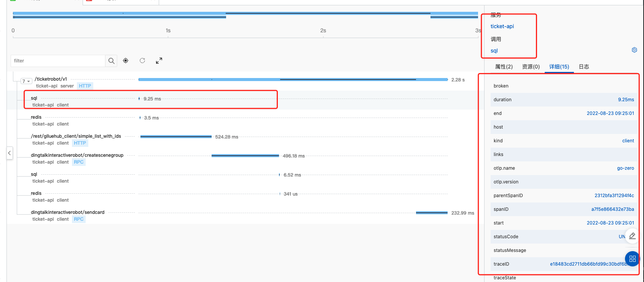Collapse the 7 child spans toggle
The height and width of the screenshot is (282, 644).
click(26, 81)
